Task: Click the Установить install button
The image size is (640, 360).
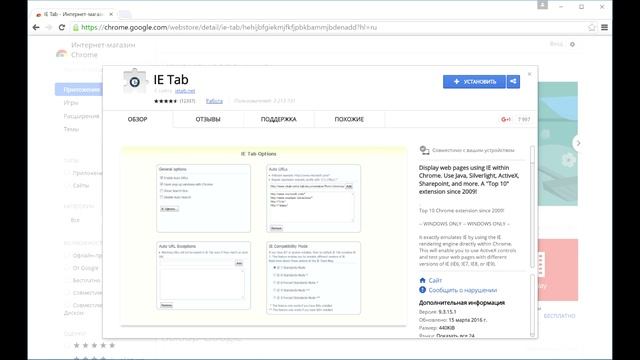Action: (474, 82)
